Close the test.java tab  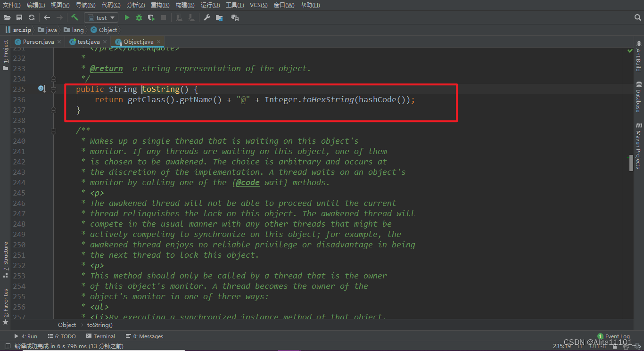tap(105, 42)
